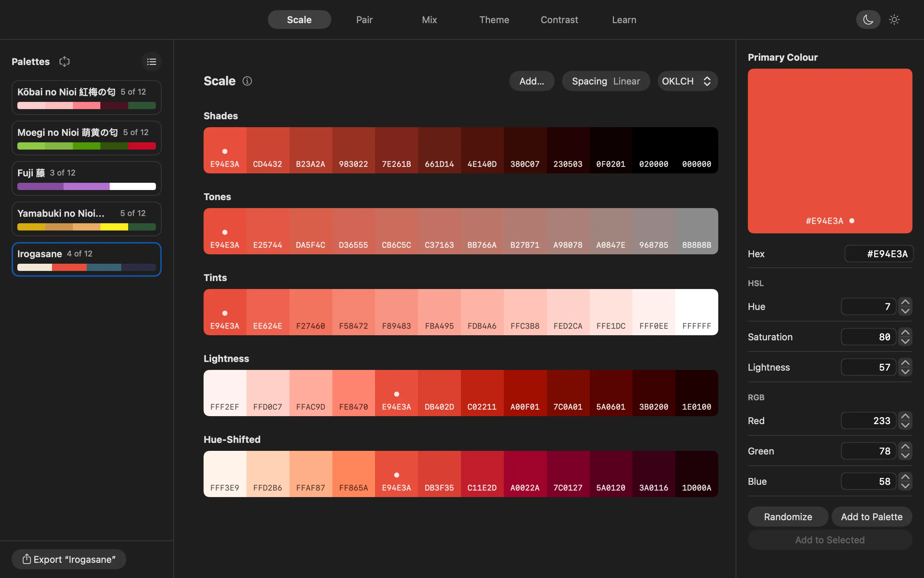Select the Kōbai no Nioi palette
The width and height of the screenshot is (924, 578).
pos(87,98)
